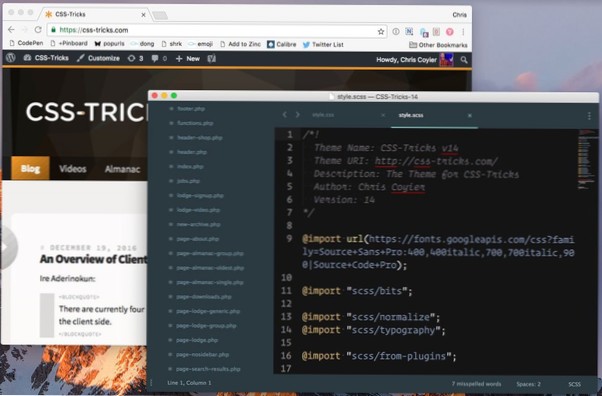Click the previous arrow on page edge
Screen dimensions: 602x396
click(x=8, y=247)
